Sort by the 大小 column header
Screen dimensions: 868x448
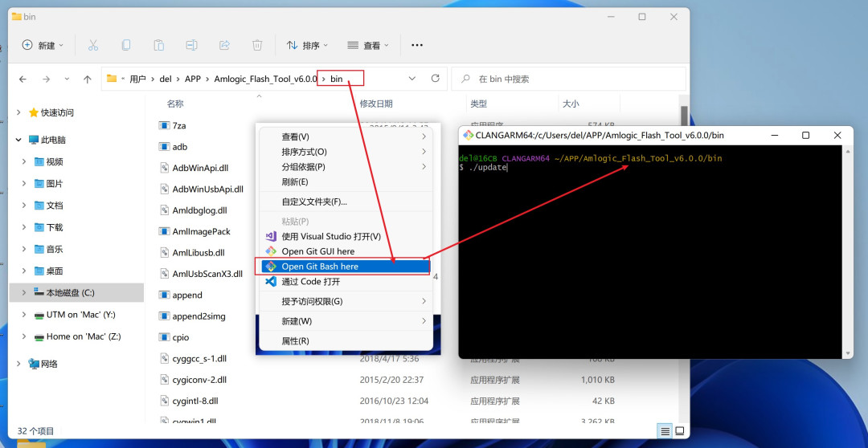tap(571, 104)
